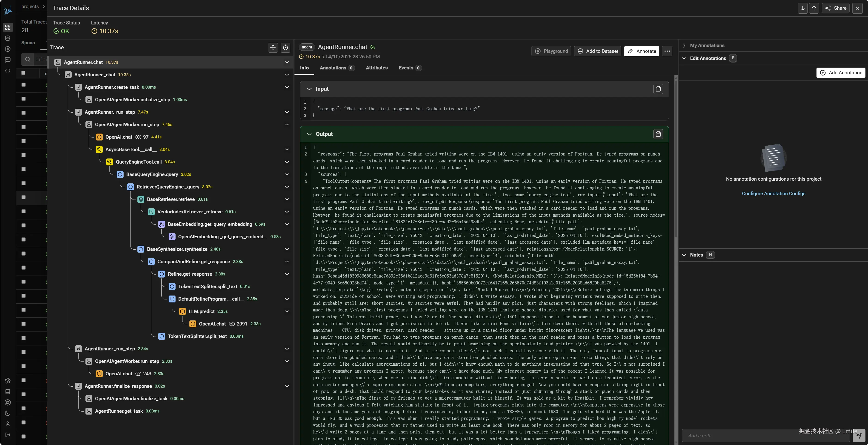Collapse the AgentRunner.chat root span
The width and height of the screenshot is (868, 445).
[x=287, y=62]
